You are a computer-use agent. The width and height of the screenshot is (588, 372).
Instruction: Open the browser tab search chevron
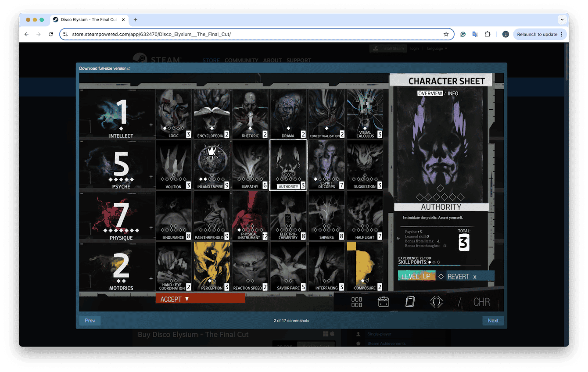point(562,19)
